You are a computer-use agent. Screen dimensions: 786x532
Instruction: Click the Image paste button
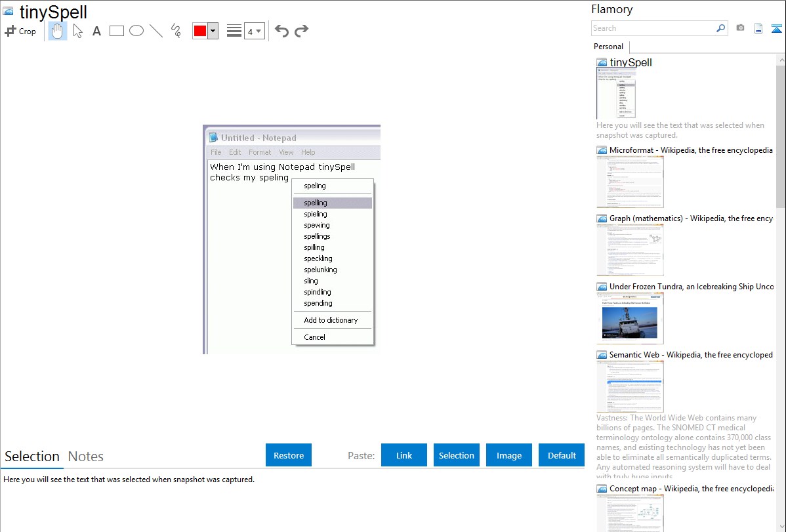[508, 455]
